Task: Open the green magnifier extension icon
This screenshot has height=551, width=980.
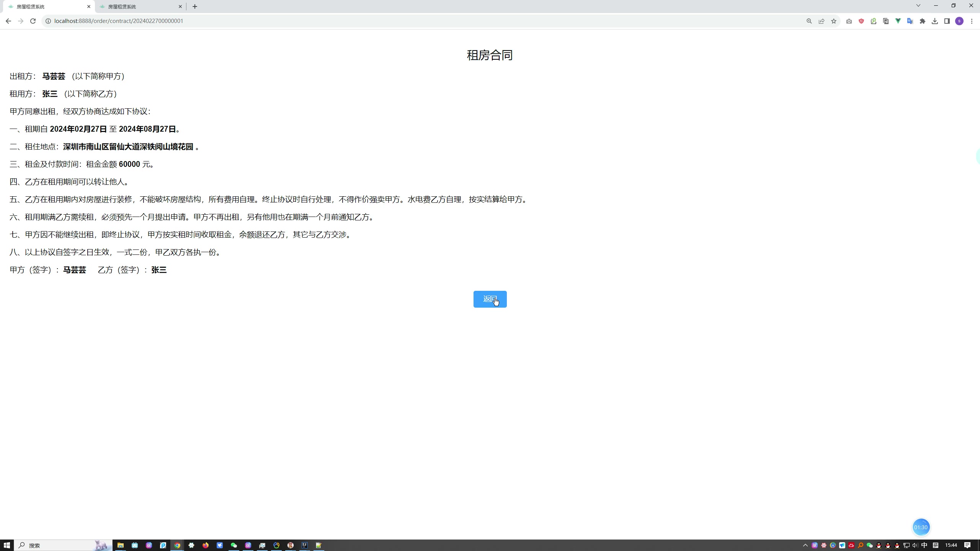Action: [x=874, y=21]
